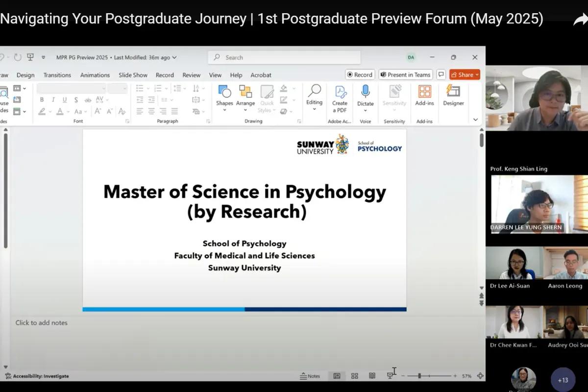Click the Dictate microphone icon

365,92
